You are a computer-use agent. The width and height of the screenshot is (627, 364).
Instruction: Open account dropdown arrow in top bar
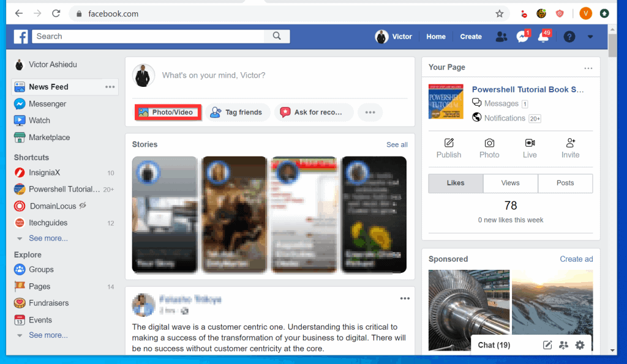click(590, 37)
